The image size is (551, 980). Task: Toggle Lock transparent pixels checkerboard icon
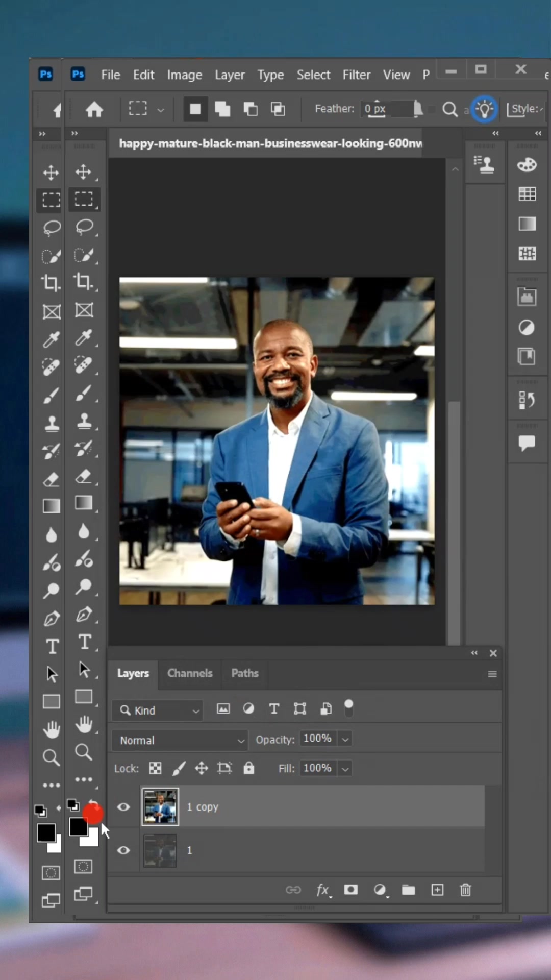155,768
